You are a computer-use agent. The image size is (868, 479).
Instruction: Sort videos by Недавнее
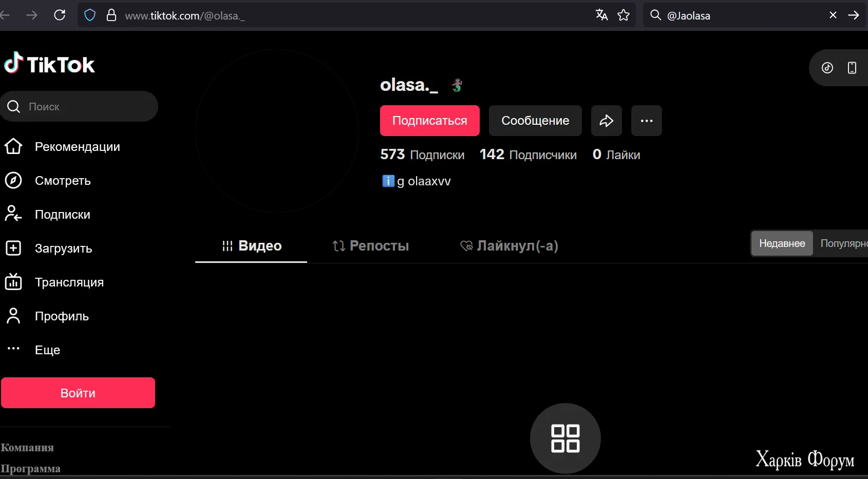(782, 243)
